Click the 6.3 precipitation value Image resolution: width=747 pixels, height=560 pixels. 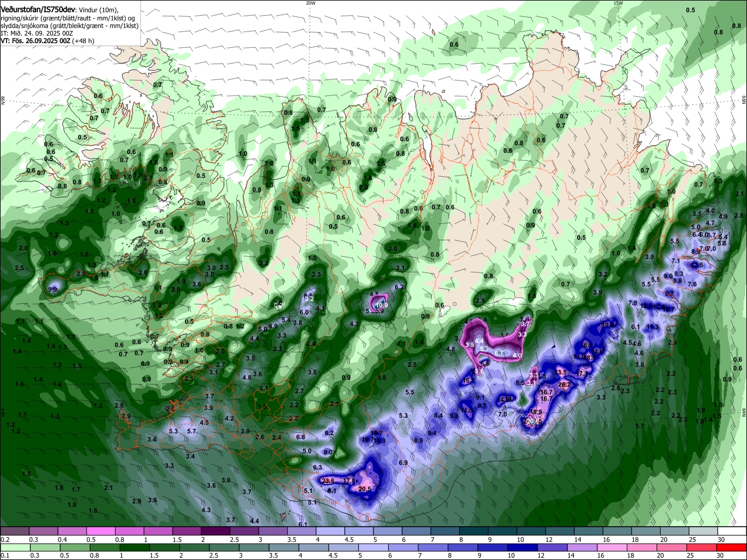[317, 467]
